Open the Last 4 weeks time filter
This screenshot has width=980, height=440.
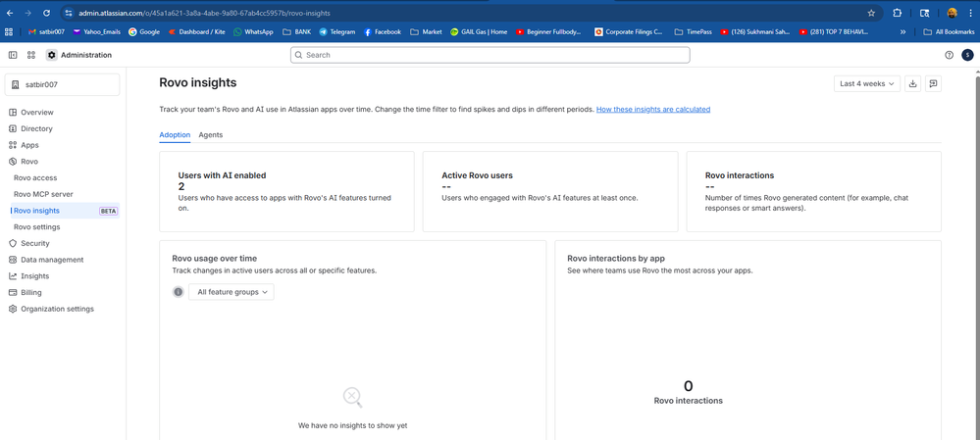[x=867, y=83]
